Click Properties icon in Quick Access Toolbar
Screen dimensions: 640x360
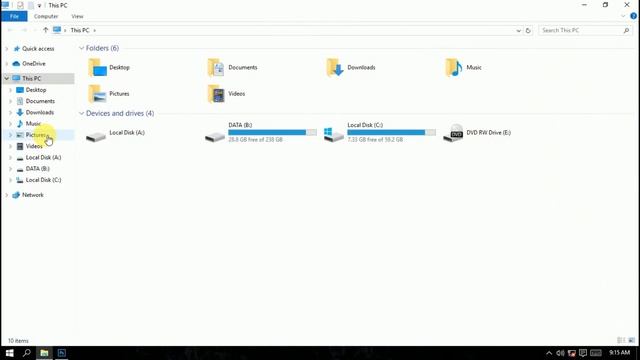[x=20, y=6]
